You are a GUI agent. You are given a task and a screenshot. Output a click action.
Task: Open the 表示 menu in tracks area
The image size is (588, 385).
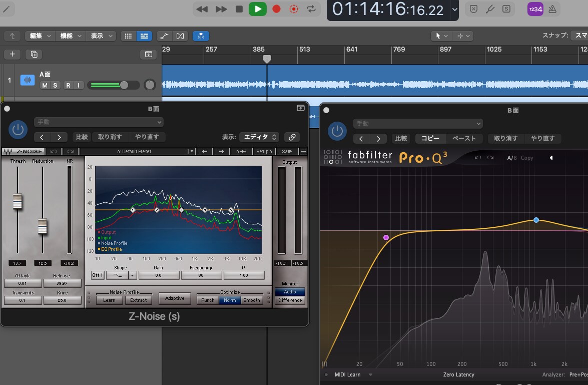click(101, 36)
